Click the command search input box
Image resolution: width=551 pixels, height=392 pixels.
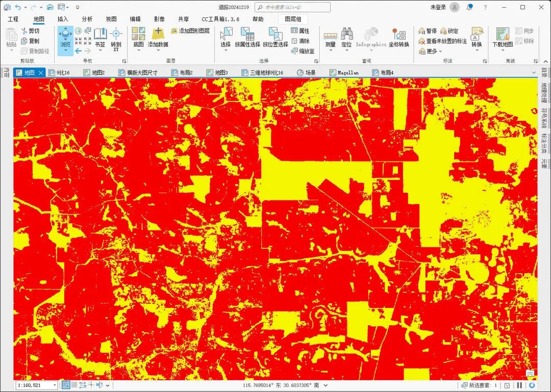(292, 7)
